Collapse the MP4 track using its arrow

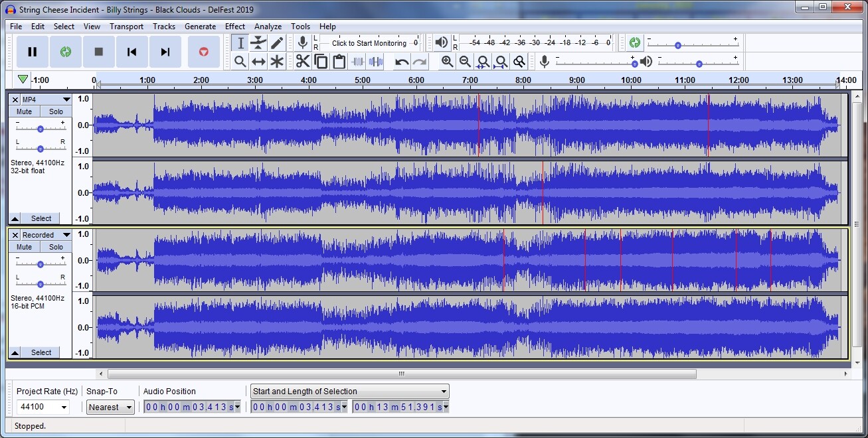[15, 218]
